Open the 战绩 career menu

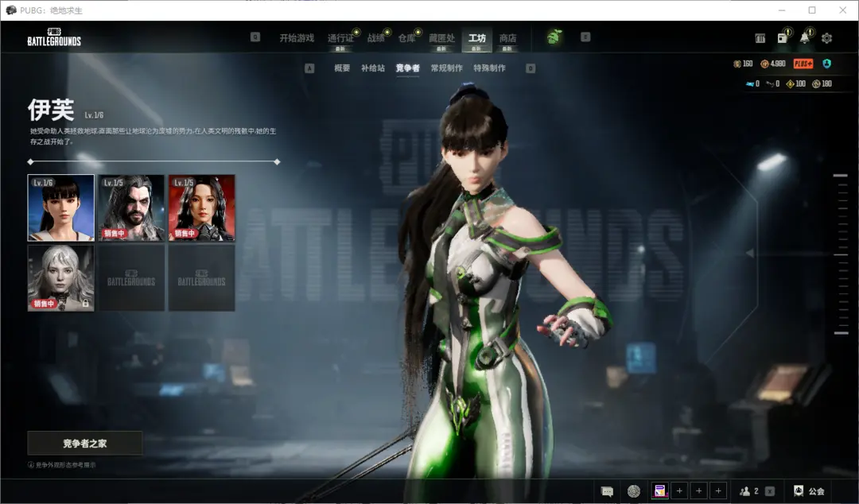click(375, 38)
